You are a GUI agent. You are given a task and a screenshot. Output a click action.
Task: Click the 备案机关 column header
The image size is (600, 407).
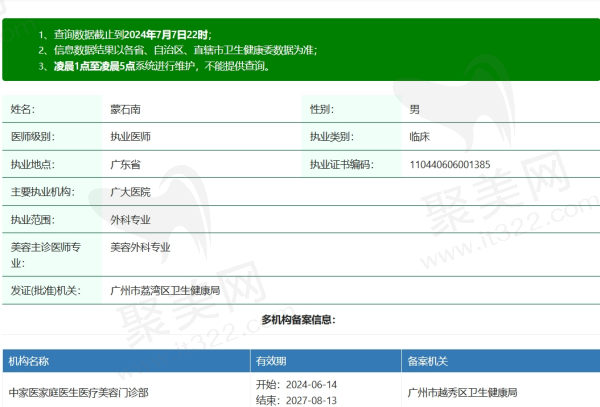[x=427, y=361]
